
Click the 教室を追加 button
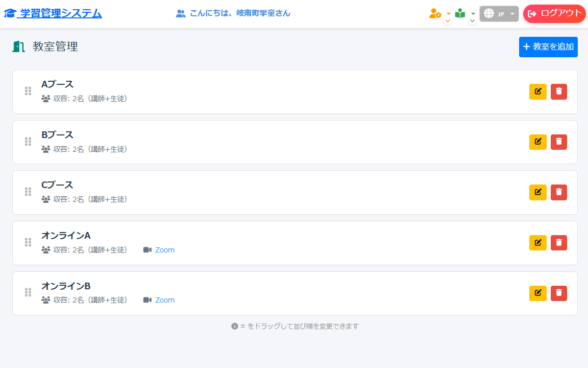tap(548, 47)
